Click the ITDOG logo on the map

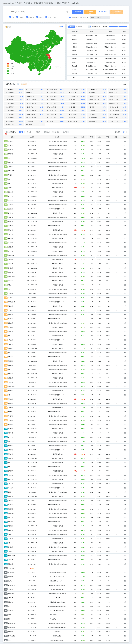[x=8, y=27]
